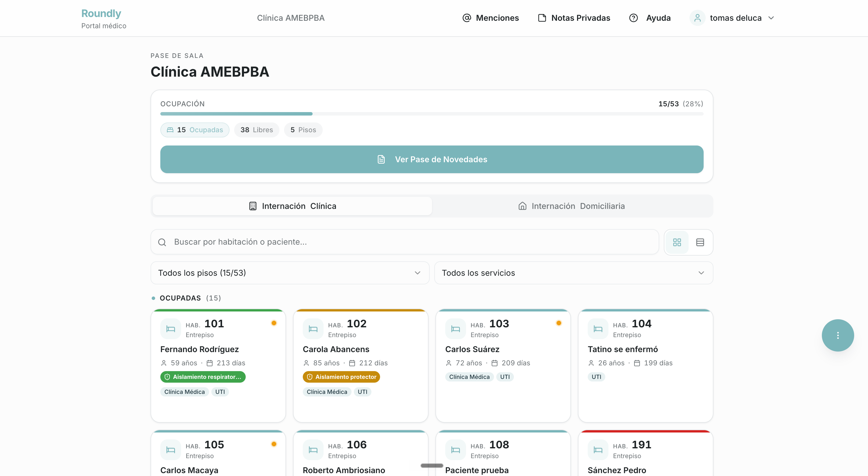The width and height of the screenshot is (868, 476).
Task: Open patient card Fernando Rodríguez
Action: (218, 366)
